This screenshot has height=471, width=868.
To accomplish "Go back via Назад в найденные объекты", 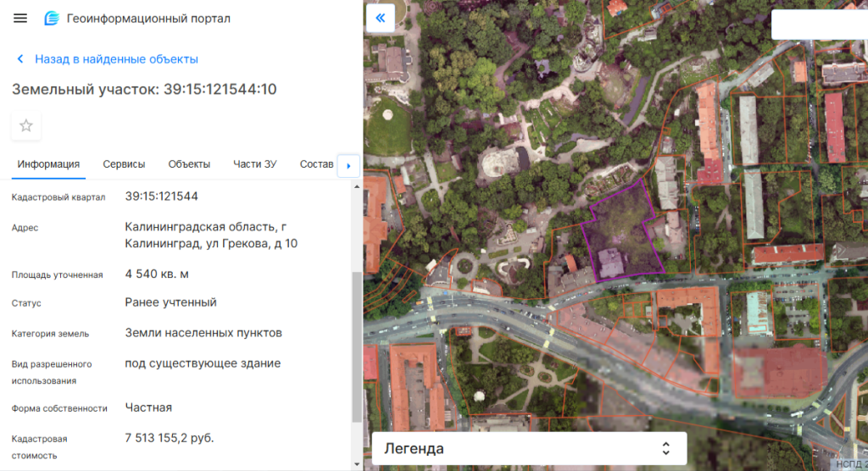I will 108,59.
